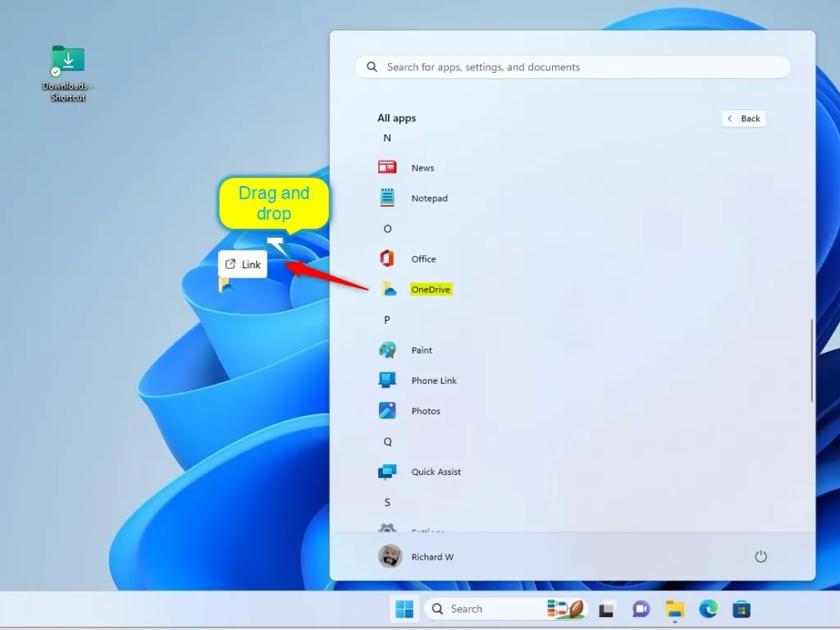The width and height of the screenshot is (840, 630).
Task: Click the Windows Start button in taskbar
Action: 404,609
